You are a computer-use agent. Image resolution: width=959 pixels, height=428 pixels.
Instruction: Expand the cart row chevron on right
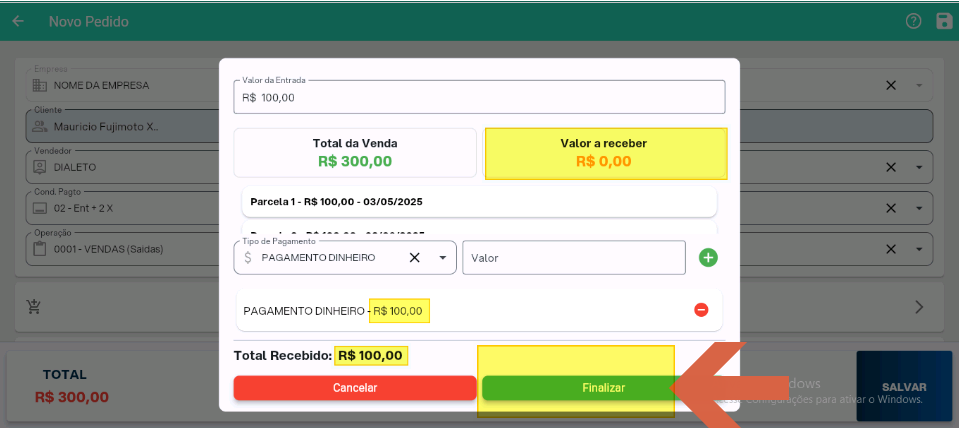point(919,307)
